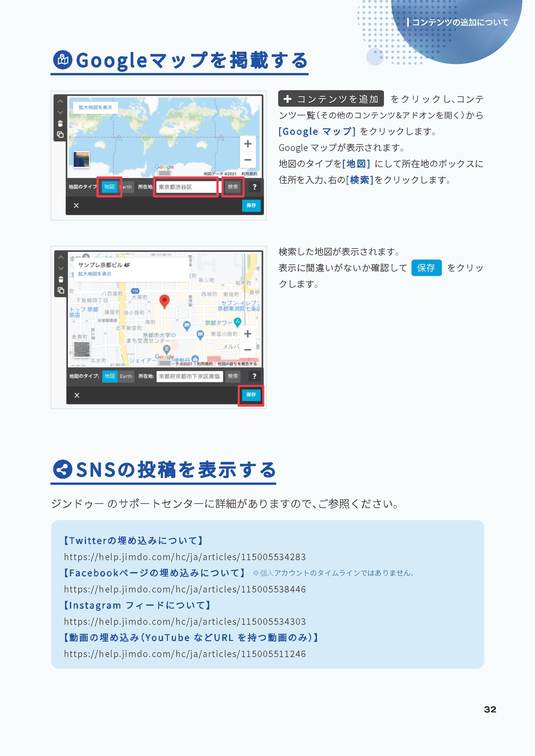Zoom in on the Kyoto map

(x=248, y=334)
